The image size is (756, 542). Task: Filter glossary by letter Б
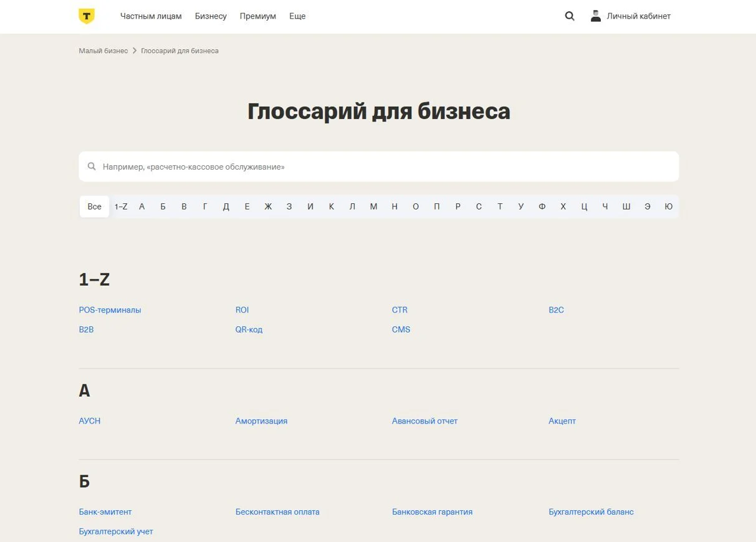[163, 206]
